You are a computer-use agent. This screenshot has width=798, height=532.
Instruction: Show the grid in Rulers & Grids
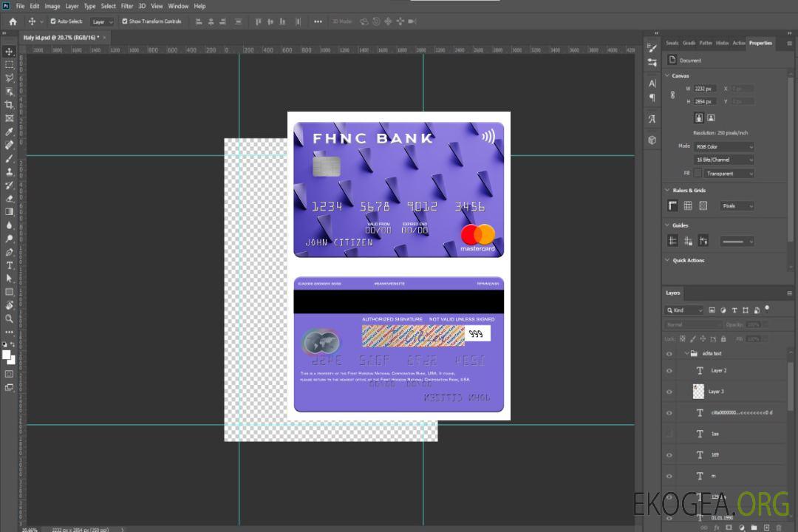[x=688, y=206]
